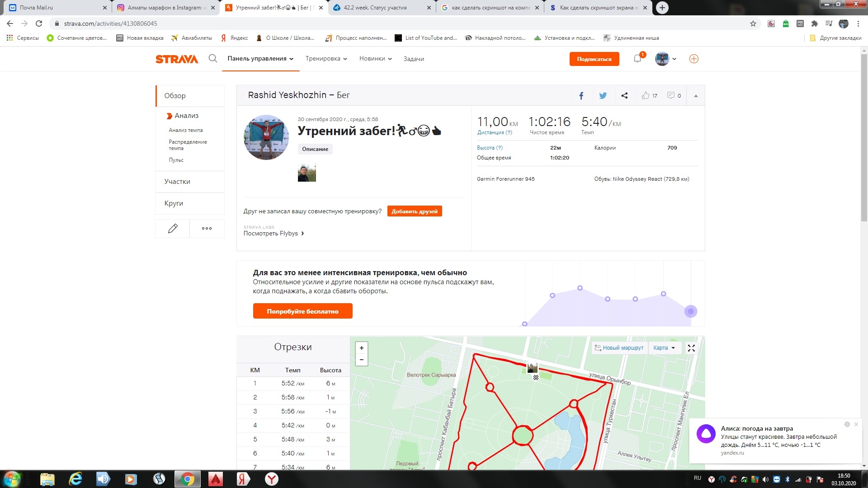Click the Подписаться subscribe button

(x=594, y=59)
